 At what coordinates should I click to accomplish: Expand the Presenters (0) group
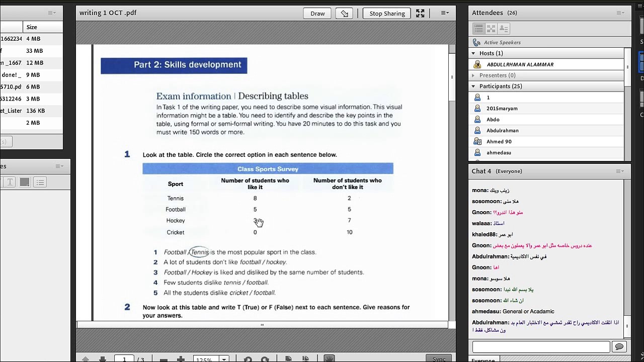point(473,75)
